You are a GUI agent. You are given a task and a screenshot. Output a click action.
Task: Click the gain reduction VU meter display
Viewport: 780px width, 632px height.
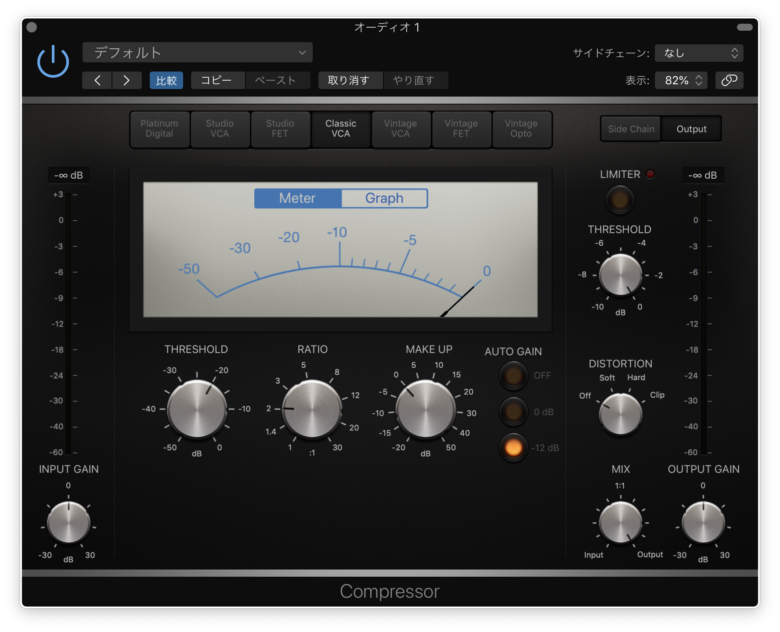(340, 249)
